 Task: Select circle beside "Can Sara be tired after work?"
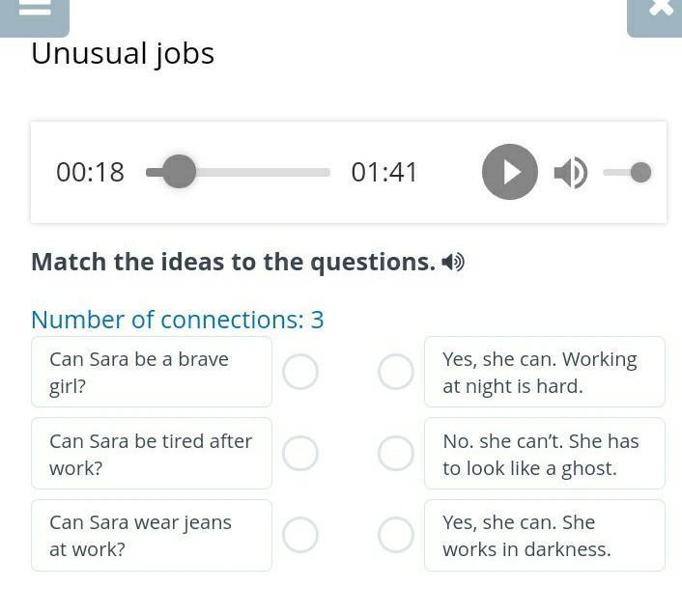pos(300,453)
